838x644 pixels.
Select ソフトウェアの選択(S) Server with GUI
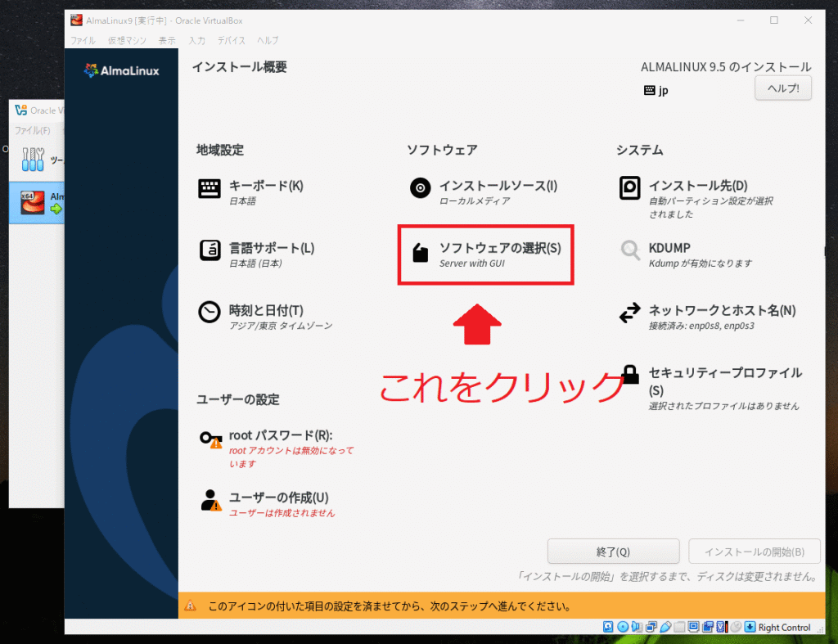pyautogui.click(x=486, y=254)
